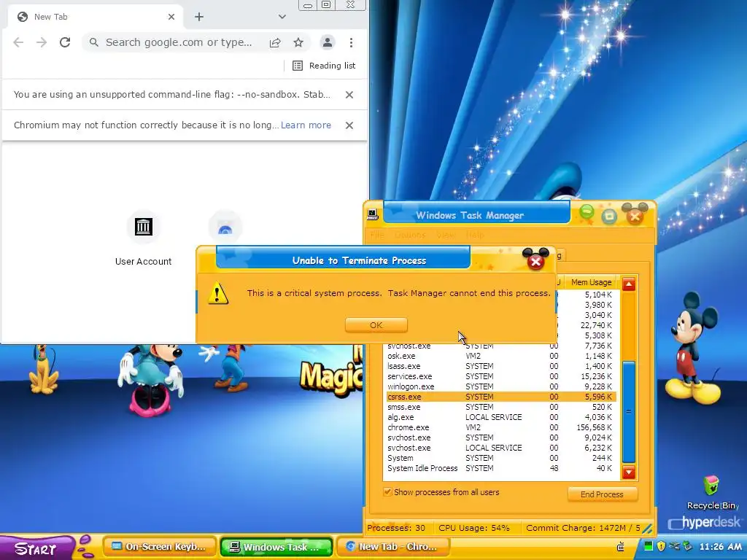
Task: Click Task Manager scrollbar up arrow
Action: pos(629,284)
